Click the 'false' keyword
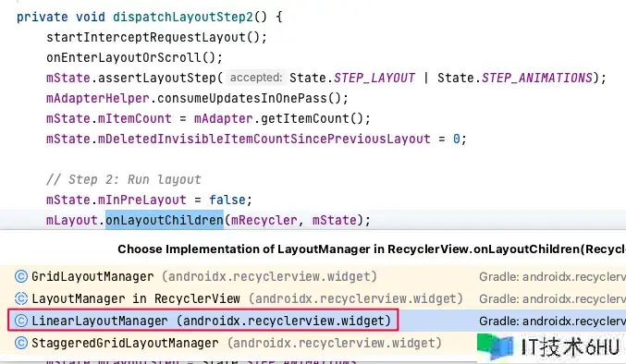Screen dimensions: 626x364 (x=227, y=200)
